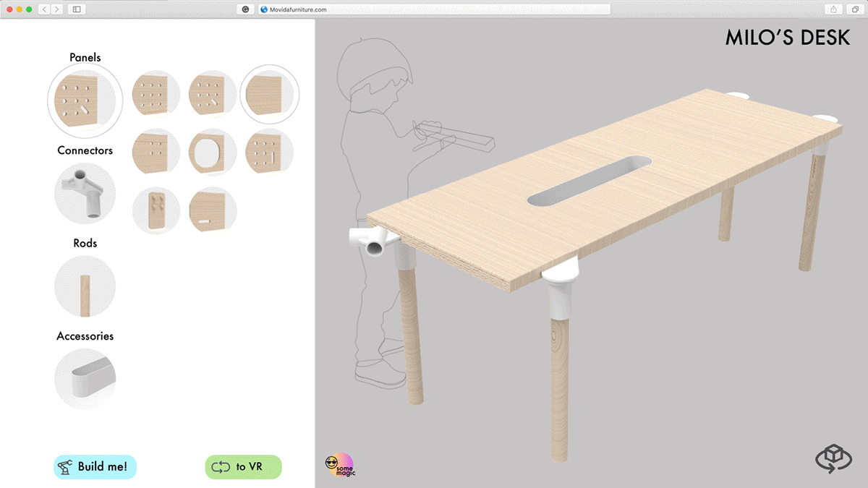Show all tabs with Safari tabs button
Image resolution: width=868 pixels, height=488 pixels.
pyautogui.click(x=854, y=9)
